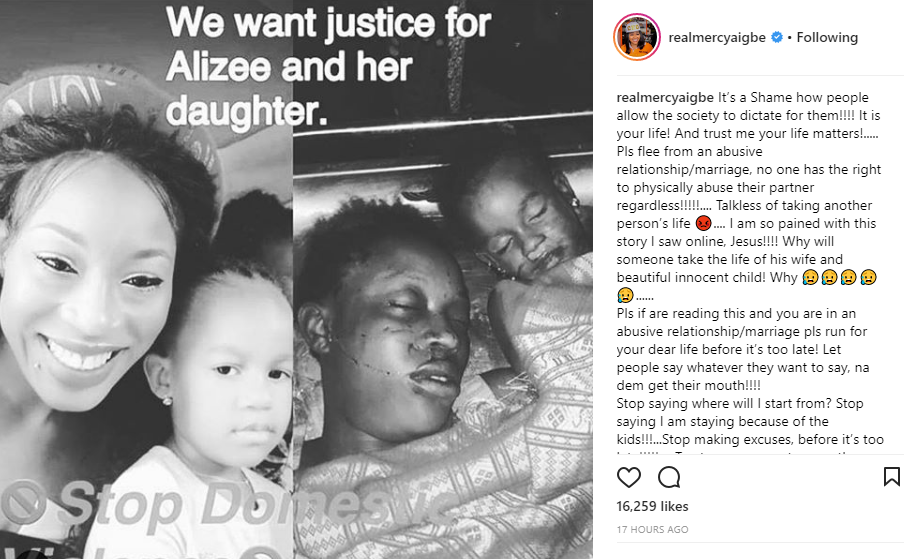Open realmercyaigbe username in the header
Viewport: 909px width, 559px height.
717,37
